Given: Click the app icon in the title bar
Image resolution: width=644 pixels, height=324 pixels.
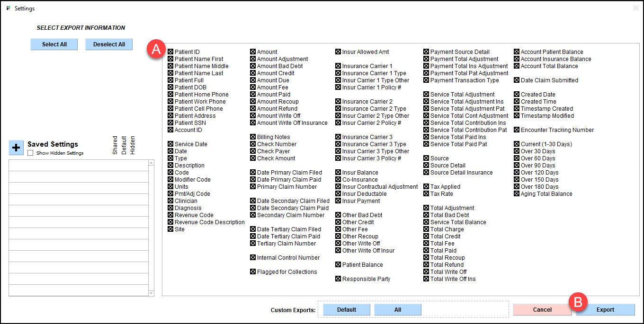Looking at the screenshot, I should (8, 9).
